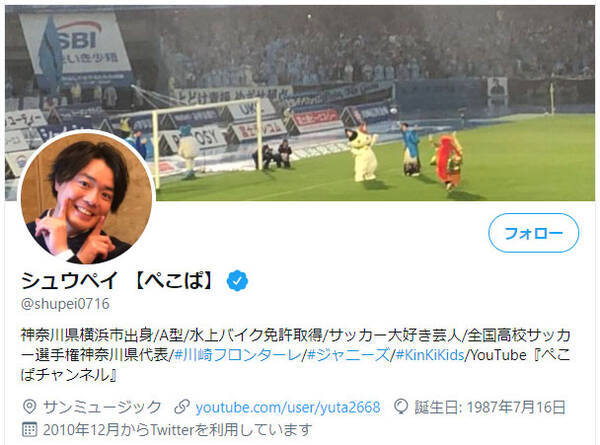Click the SBI banner in header photo

click(x=76, y=42)
